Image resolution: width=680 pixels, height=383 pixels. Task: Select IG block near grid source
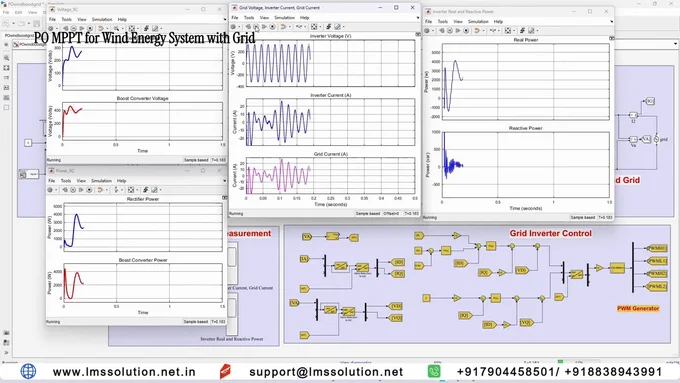[x=650, y=101]
